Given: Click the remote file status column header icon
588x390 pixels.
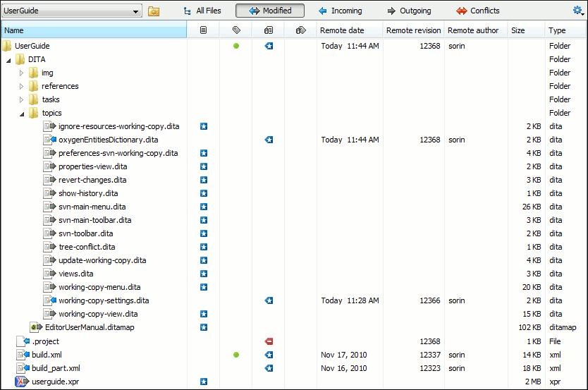Looking at the screenshot, I should (268, 30).
